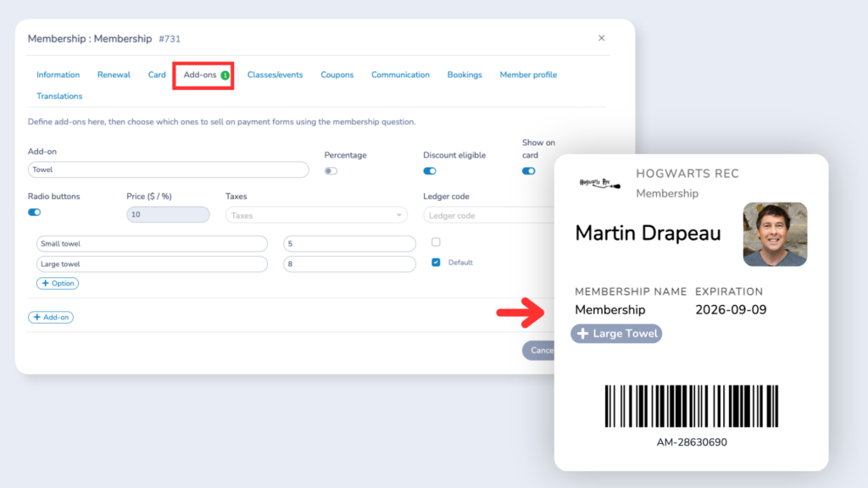The height and width of the screenshot is (488, 868).
Task: Click the expiration date 2026-09-09
Action: pyautogui.click(x=731, y=310)
